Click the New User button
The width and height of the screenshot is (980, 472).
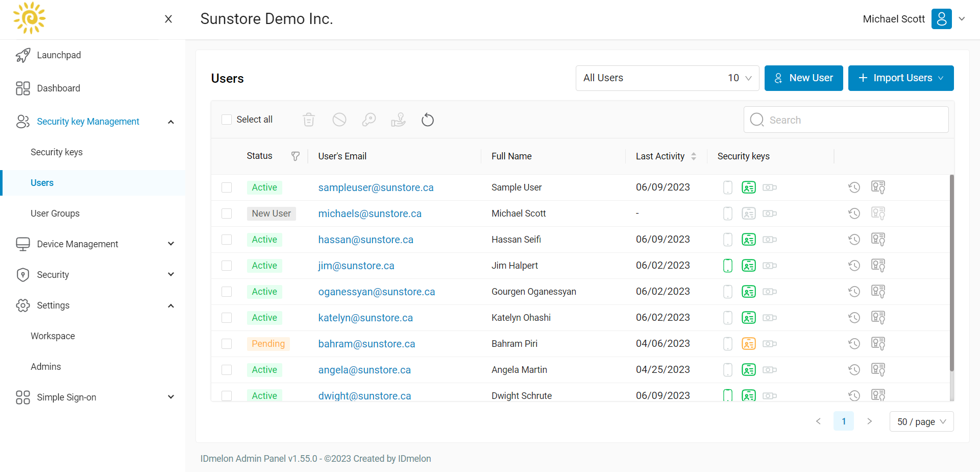[803, 78]
